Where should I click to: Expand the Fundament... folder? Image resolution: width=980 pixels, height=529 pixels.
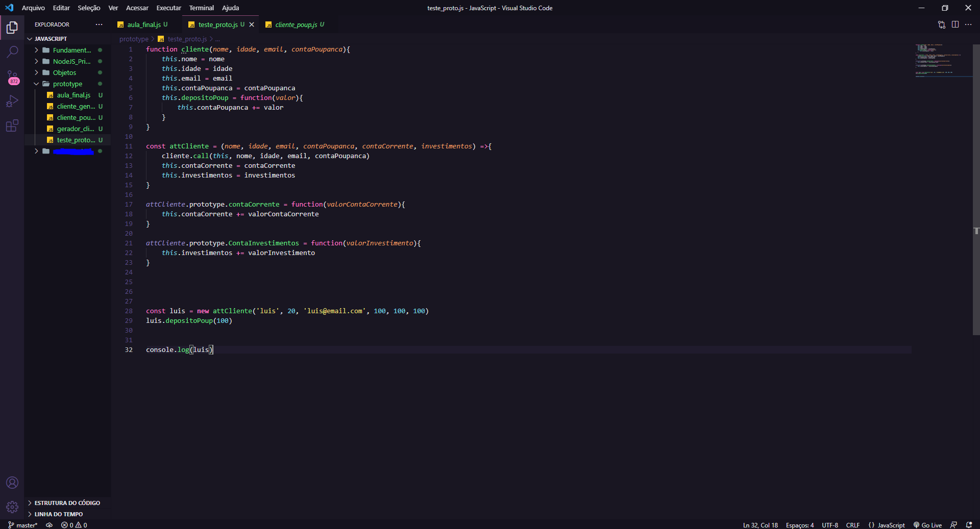point(67,50)
